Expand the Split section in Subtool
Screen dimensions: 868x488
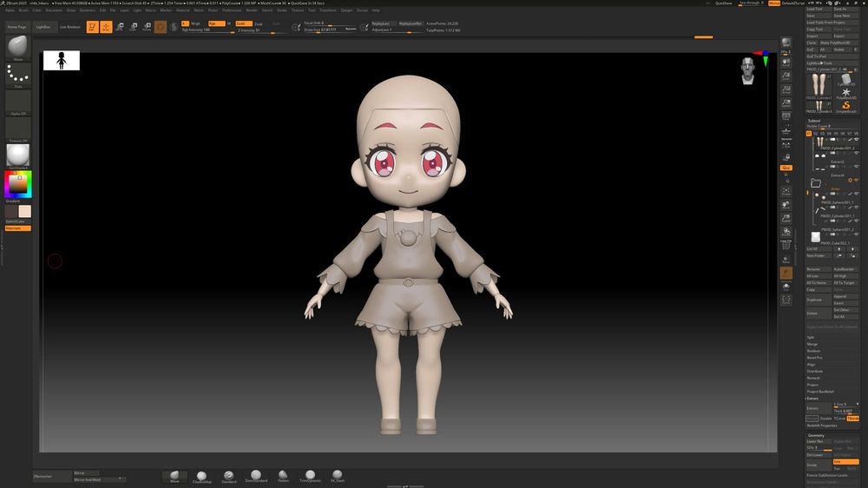point(811,337)
